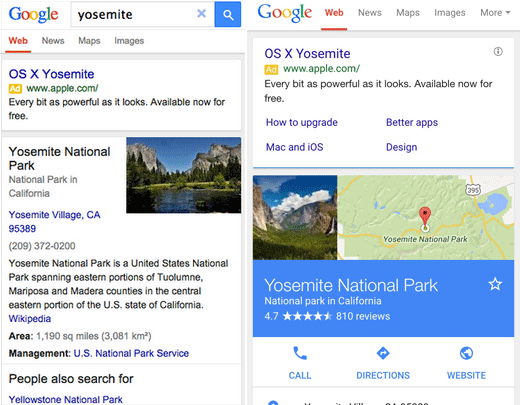Open the More dropdown menu
This screenshot has width=520, height=405.
(495, 13)
